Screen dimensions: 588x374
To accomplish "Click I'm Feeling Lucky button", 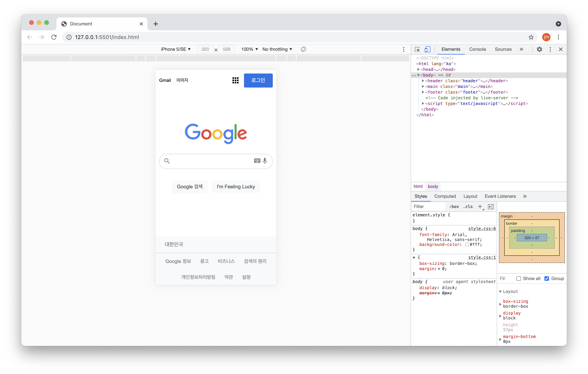I will click(x=236, y=187).
